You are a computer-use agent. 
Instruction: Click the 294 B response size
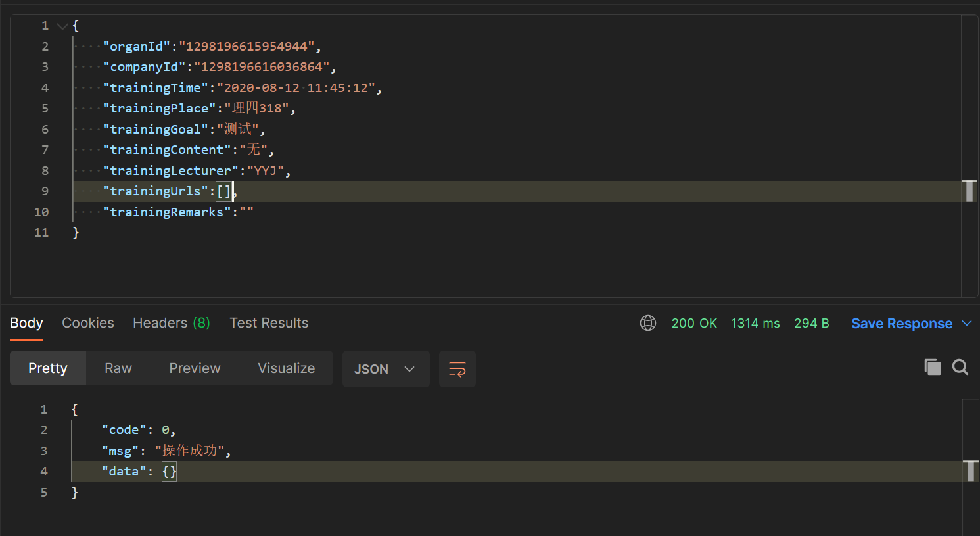tap(812, 324)
